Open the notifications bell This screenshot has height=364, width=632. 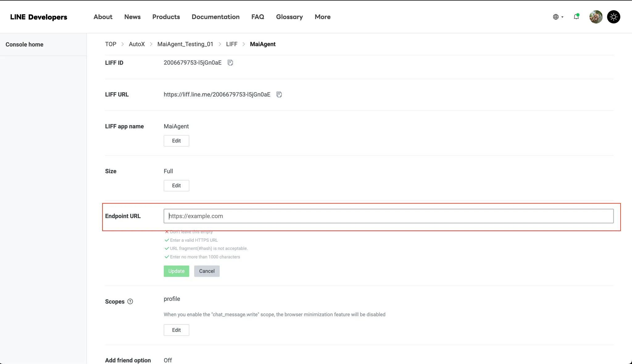pos(576,17)
